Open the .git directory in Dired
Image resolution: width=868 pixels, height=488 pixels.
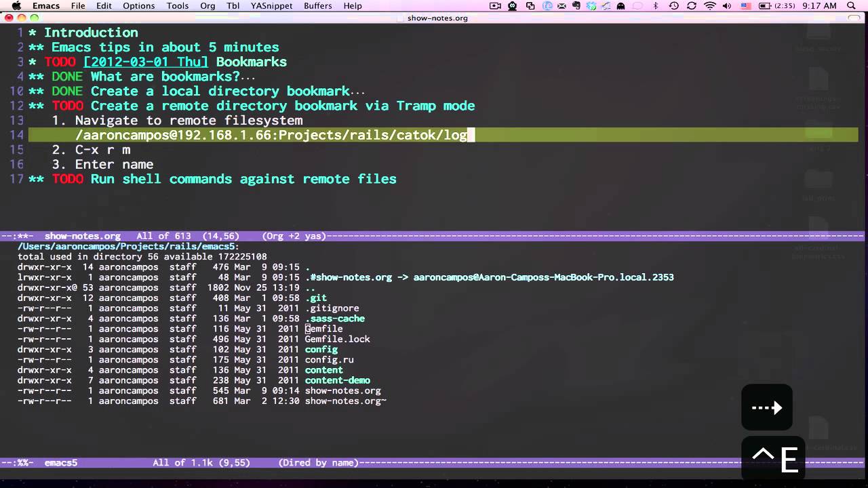point(316,298)
